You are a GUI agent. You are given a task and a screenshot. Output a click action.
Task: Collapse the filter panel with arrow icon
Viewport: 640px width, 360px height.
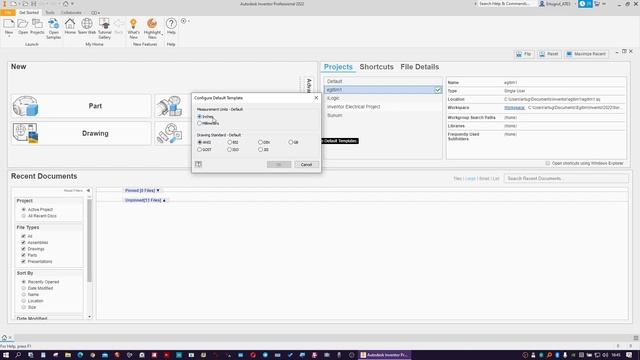(88, 191)
